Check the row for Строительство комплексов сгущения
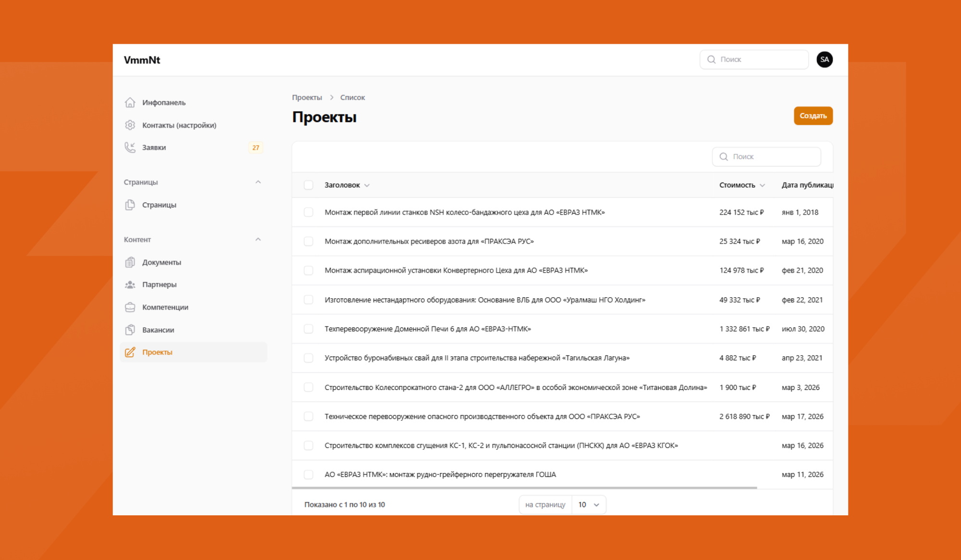 click(308, 446)
